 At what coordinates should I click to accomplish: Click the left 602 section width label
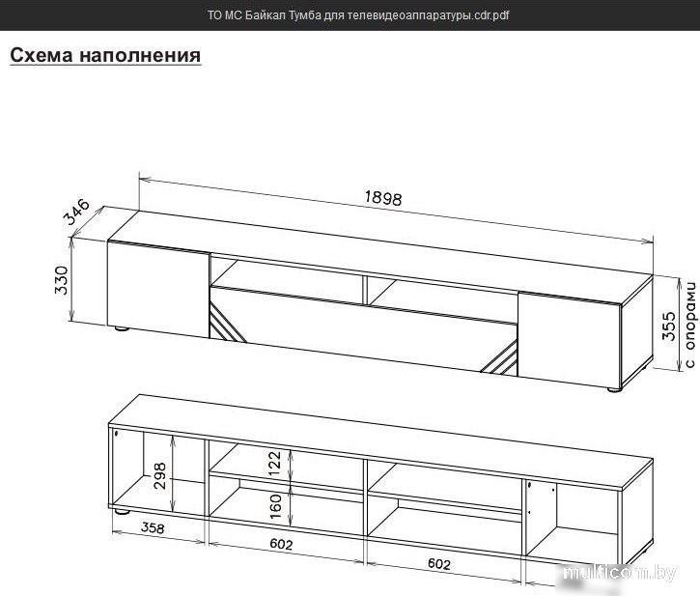point(281,546)
